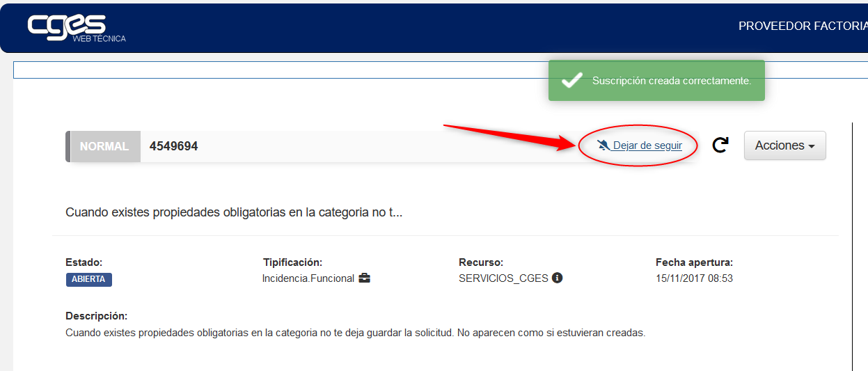Click the briefcase icon next to Incidencia.Funcional

coord(364,278)
